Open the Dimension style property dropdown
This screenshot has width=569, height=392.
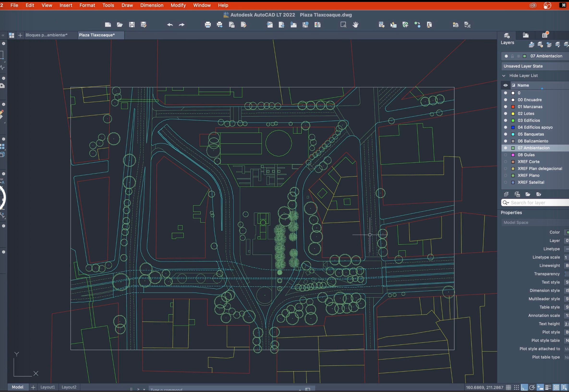[x=566, y=290]
